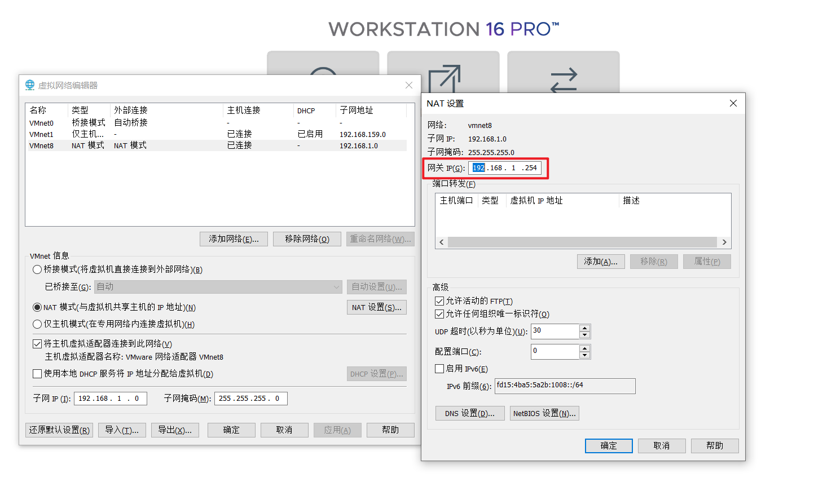Select 仅主机模式 radio button
This screenshot has width=814, height=504.
tap(37, 324)
